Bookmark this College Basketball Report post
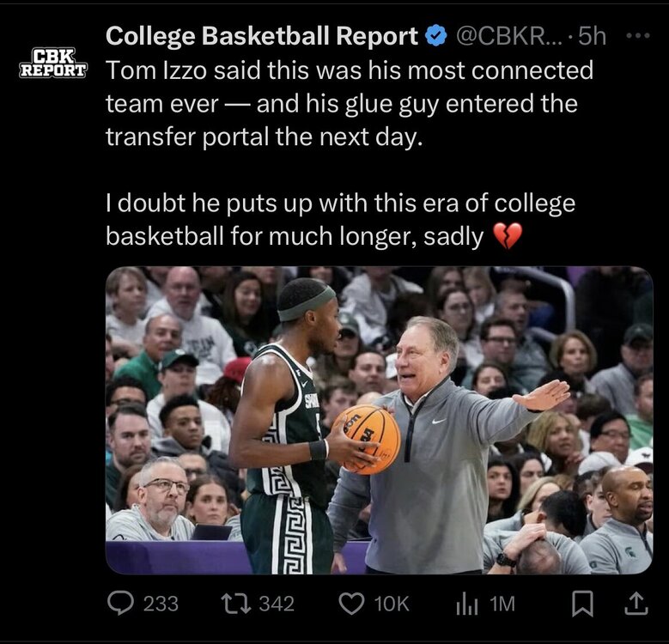 [x=582, y=603]
